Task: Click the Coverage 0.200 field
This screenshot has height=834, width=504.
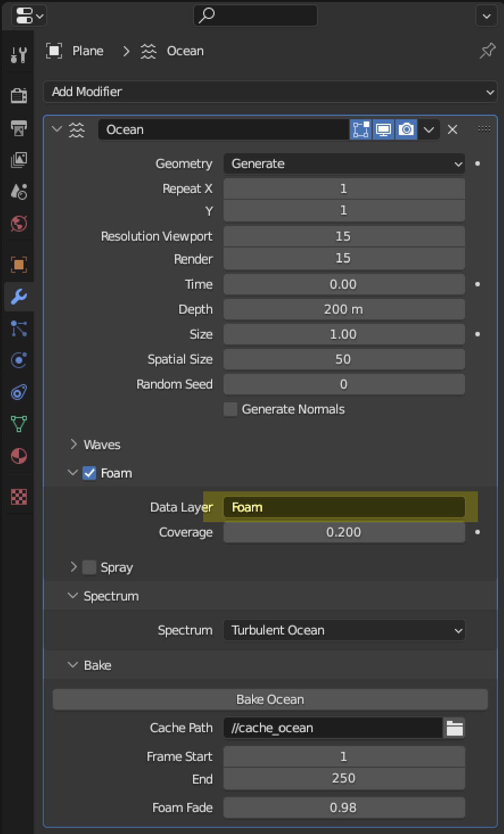Action: (x=344, y=532)
